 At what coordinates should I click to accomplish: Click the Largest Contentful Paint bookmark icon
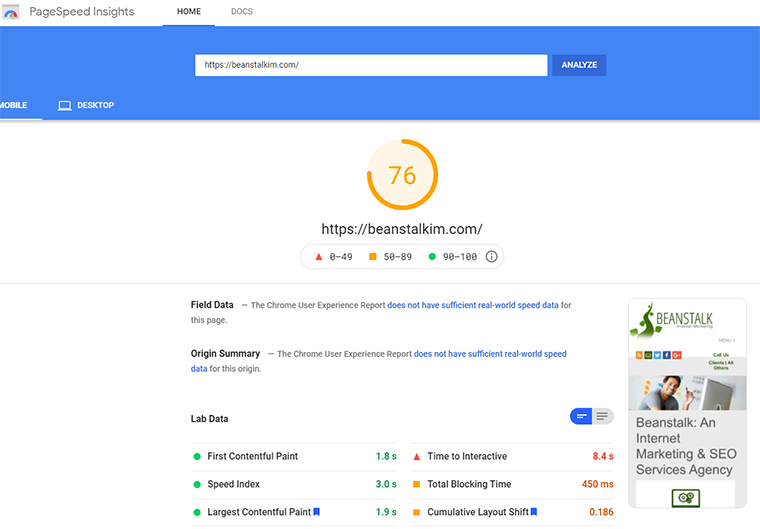coord(317,512)
